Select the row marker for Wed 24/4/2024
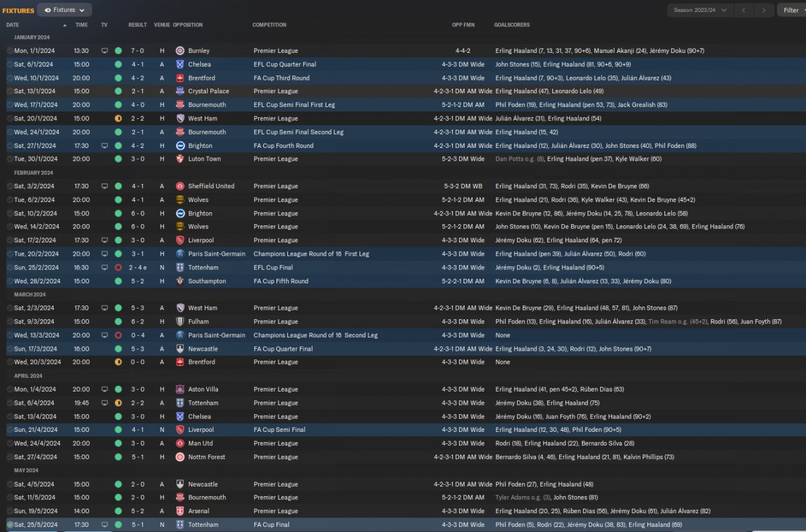The height and width of the screenshot is (532, 806). pos(9,444)
